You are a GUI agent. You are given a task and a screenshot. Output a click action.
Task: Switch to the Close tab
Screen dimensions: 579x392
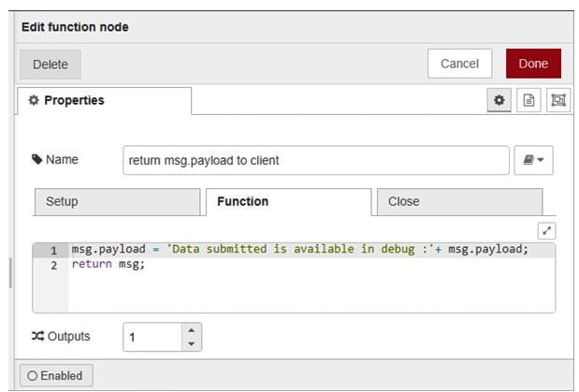tap(458, 202)
